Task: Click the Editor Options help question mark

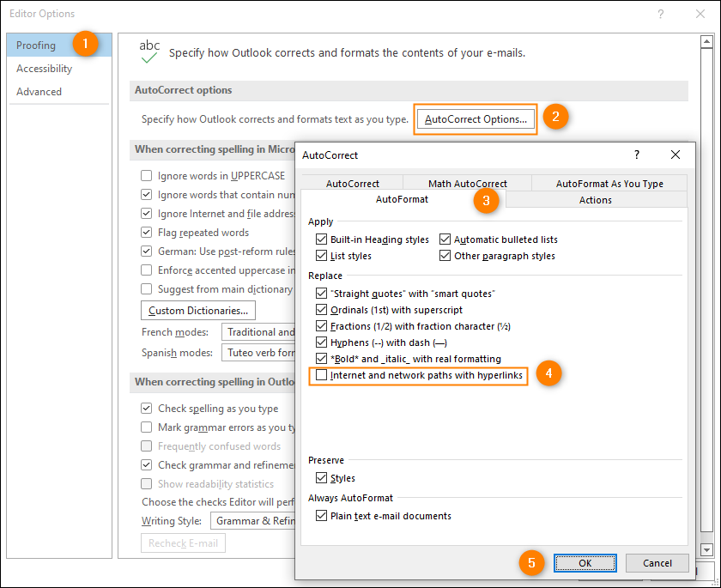Action: click(660, 14)
